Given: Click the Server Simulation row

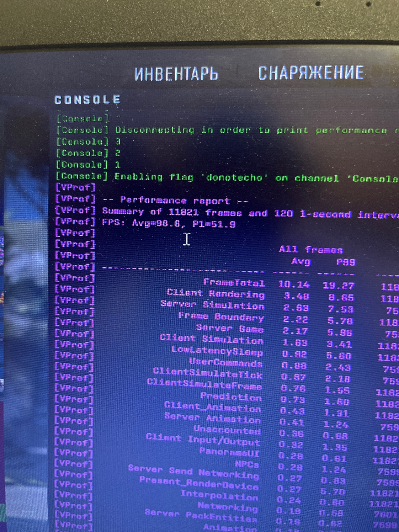Looking at the screenshot, I should pos(212,305).
